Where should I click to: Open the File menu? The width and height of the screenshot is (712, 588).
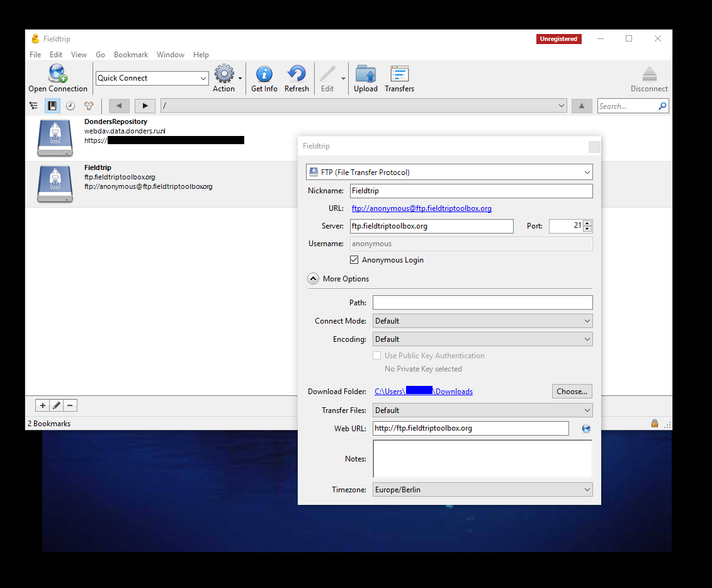[35, 55]
